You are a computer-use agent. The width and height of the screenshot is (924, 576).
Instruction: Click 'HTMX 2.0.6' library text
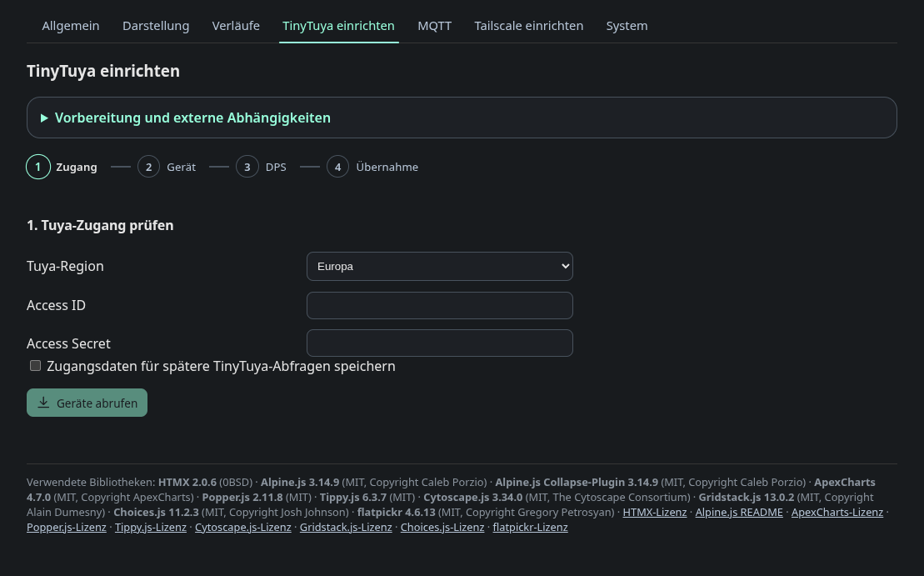tap(187, 483)
